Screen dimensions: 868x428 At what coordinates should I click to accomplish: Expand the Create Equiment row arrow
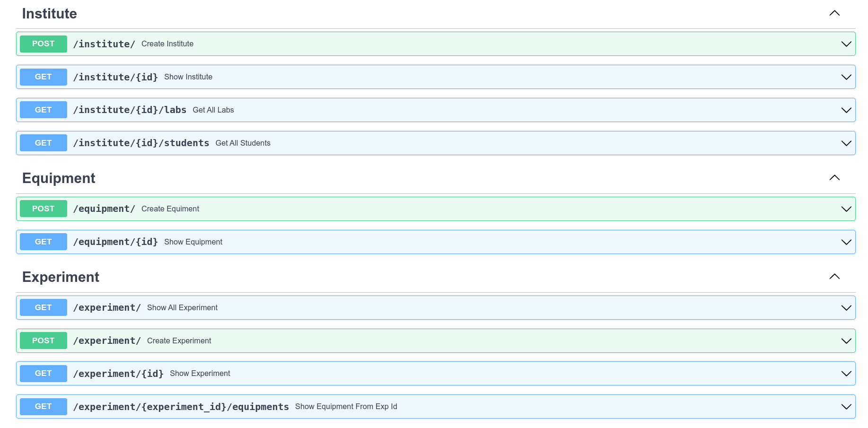pos(846,209)
